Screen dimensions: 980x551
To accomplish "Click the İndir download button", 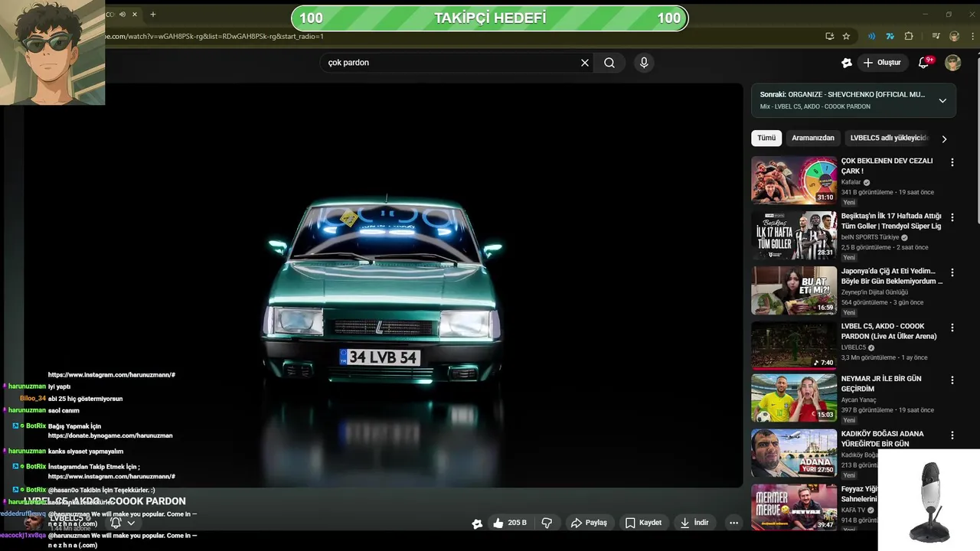I will [x=694, y=523].
